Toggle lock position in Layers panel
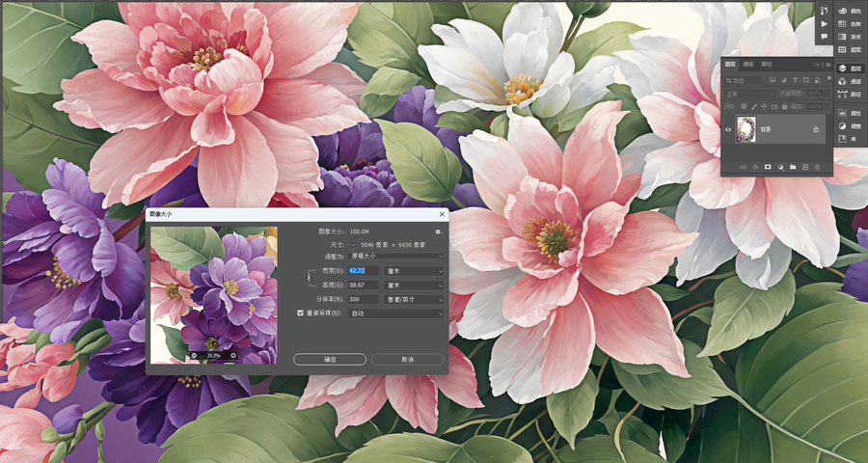The height and width of the screenshot is (463, 868). [x=764, y=106]
